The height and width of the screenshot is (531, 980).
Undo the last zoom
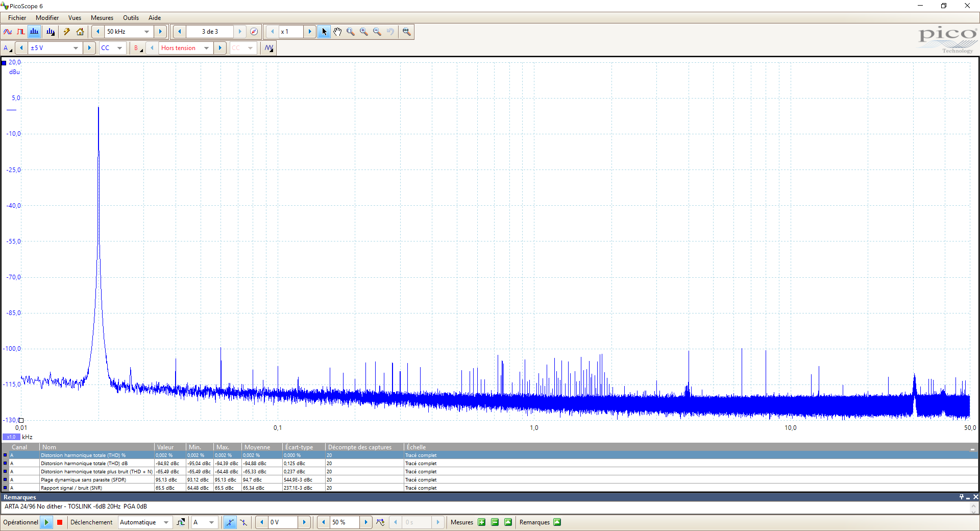point(390,32)
